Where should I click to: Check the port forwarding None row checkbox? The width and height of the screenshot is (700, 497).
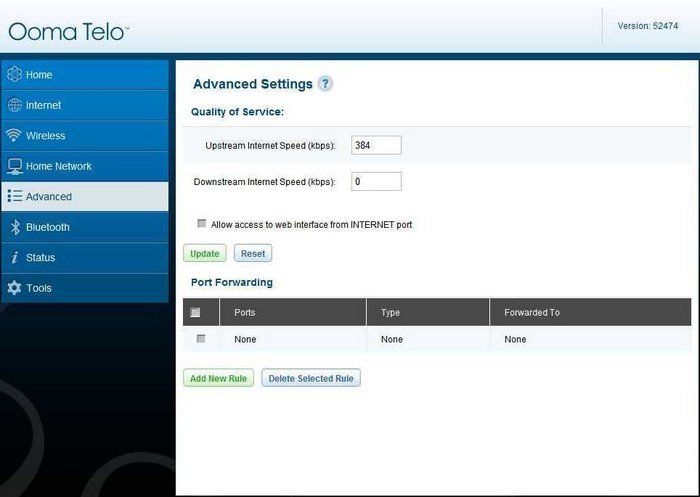[201, 338]
